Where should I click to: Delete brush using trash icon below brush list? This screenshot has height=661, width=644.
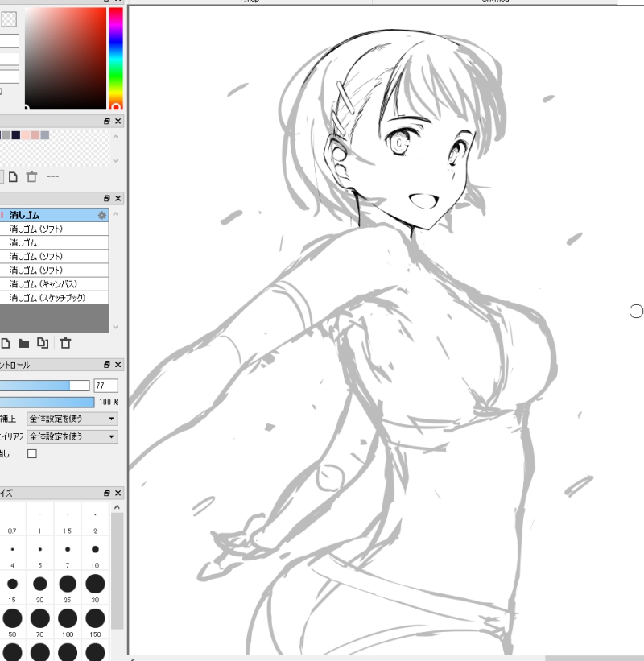[x=65, y=343]
